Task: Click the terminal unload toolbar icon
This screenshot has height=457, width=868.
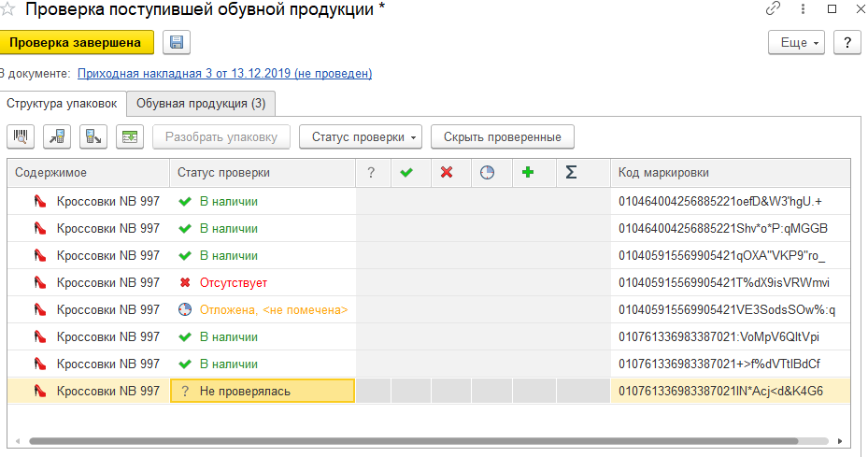Action: pos(93,136)
